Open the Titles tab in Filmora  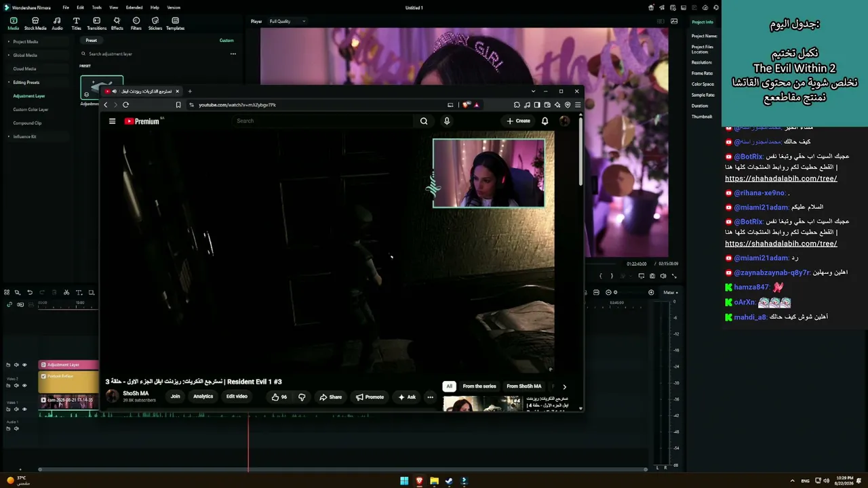point(76,24)
